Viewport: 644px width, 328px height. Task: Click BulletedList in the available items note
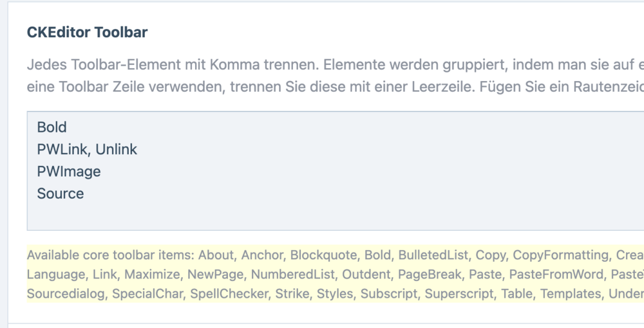coord(433,255)
